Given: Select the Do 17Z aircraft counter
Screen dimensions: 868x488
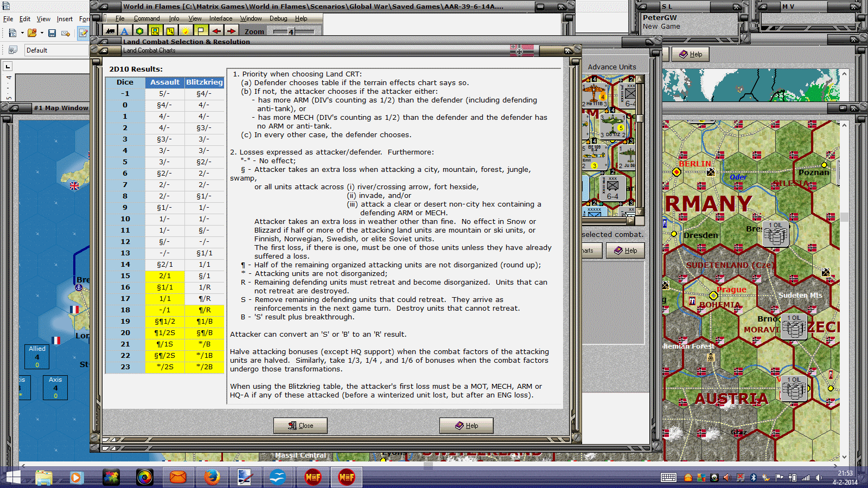Looking at the screenshot, I should click(614, 125).
